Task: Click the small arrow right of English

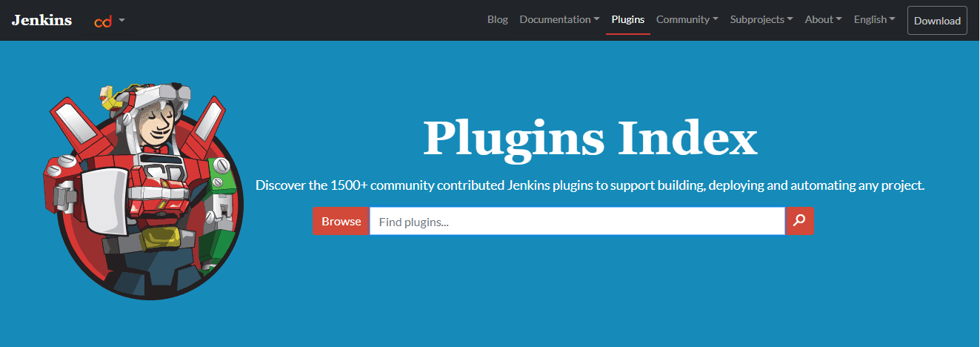Action: 892,20
